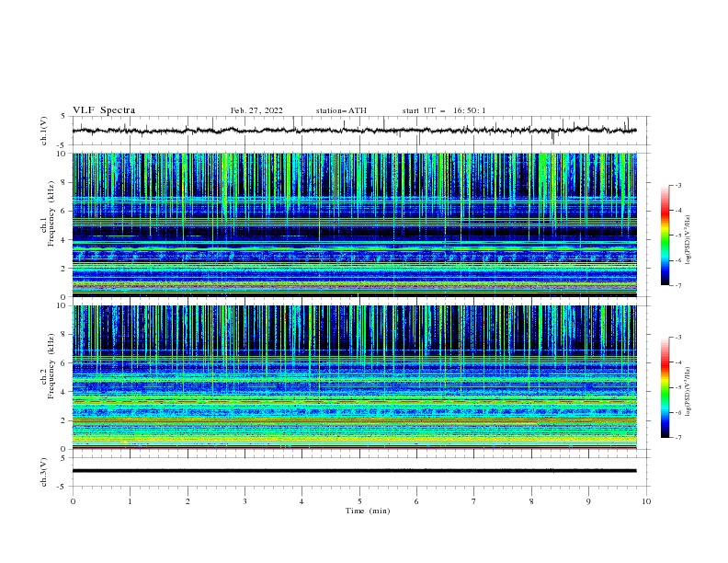Click the "-3" tick on ch.1 color bar

tap(678, 185)
